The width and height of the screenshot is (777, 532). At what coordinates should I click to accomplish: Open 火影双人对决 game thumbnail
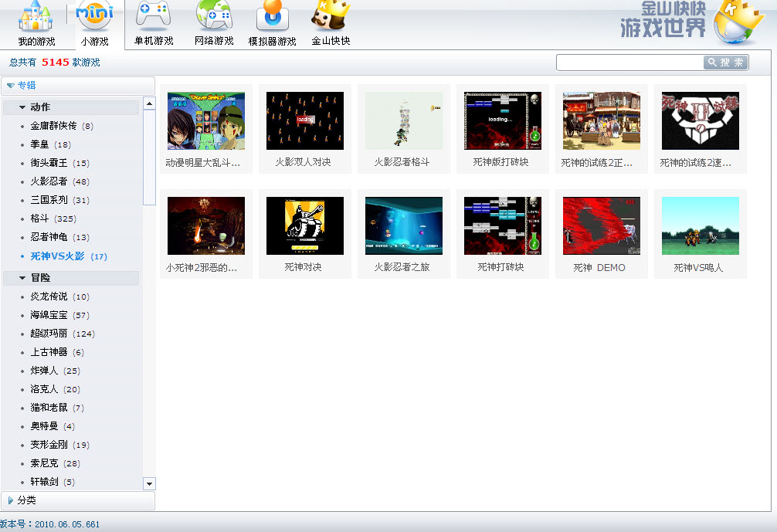[x=305, y=121]
